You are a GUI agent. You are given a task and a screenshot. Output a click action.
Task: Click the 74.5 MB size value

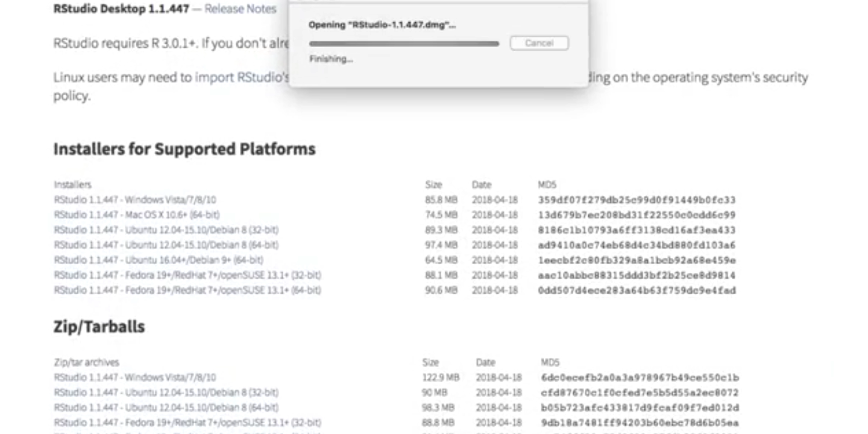click(x=441, y=215)
